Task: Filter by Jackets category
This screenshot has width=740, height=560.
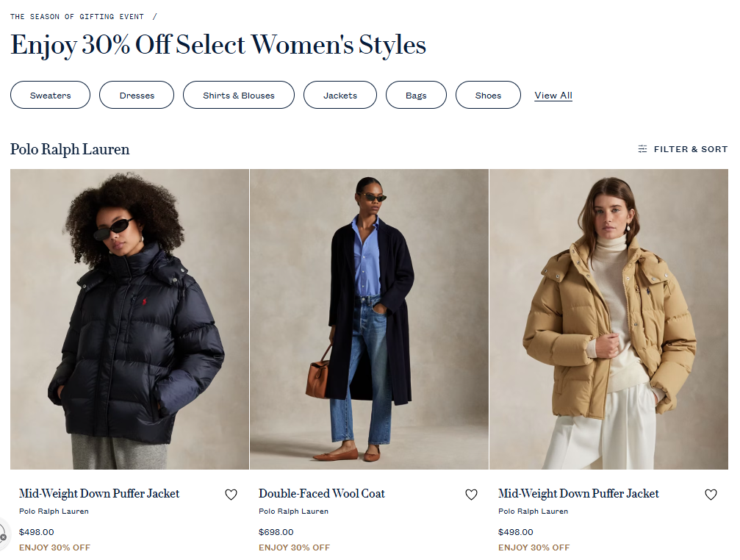Action: (x=340, y=96)
